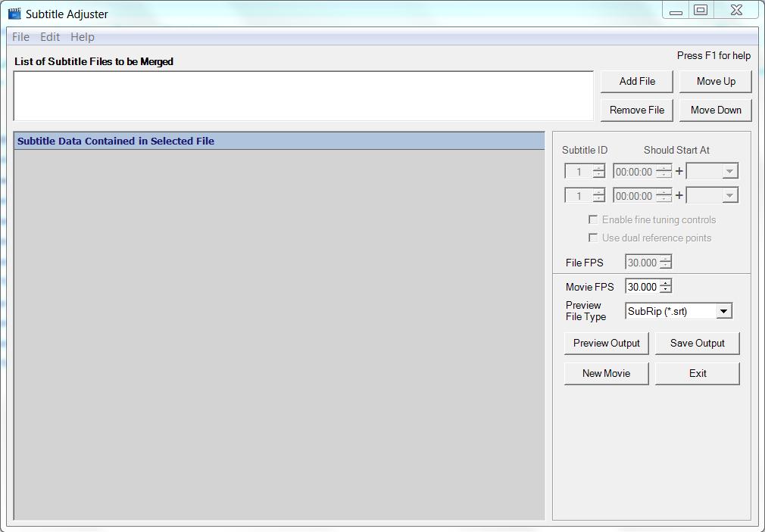Click the Add File button
This screenshot has height=532, width=765.
coord(637,82)
